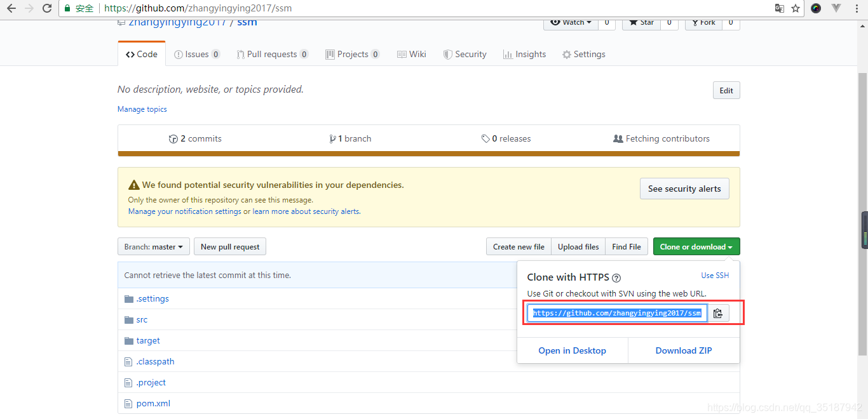Viewport: 868px width, 419px height.
Task: View the 0 releases link
Action: (506, 138)
